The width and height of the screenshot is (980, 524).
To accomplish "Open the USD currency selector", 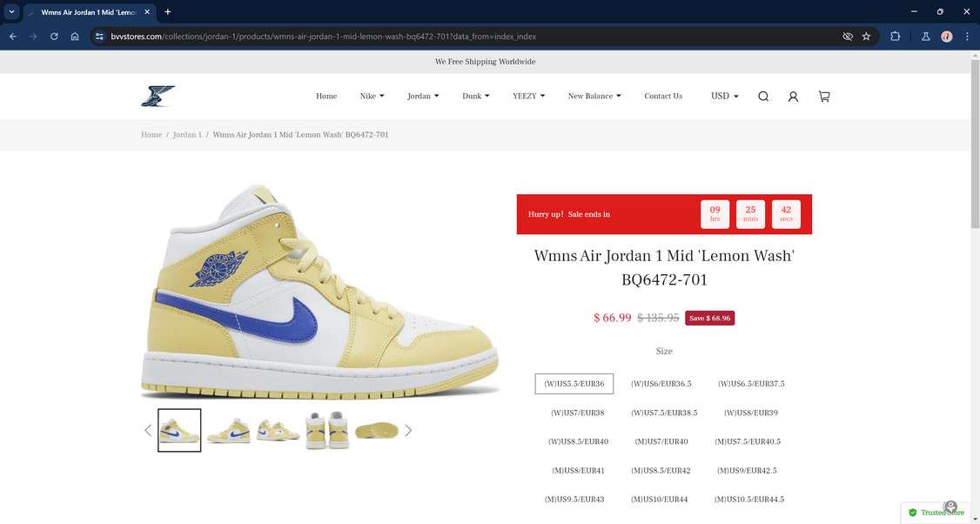I will click(x=724, y=97).
